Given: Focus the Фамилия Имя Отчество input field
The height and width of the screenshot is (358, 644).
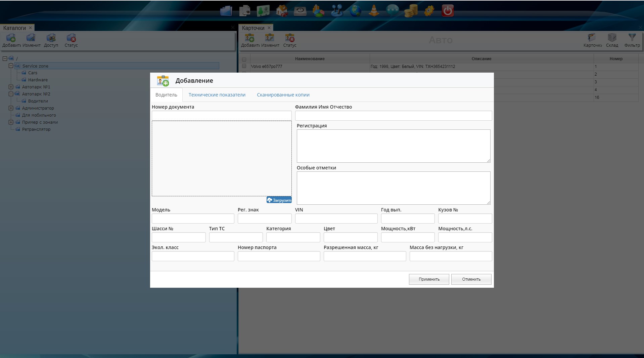Looking at the screenshot, I should click(x=393, y=116).
